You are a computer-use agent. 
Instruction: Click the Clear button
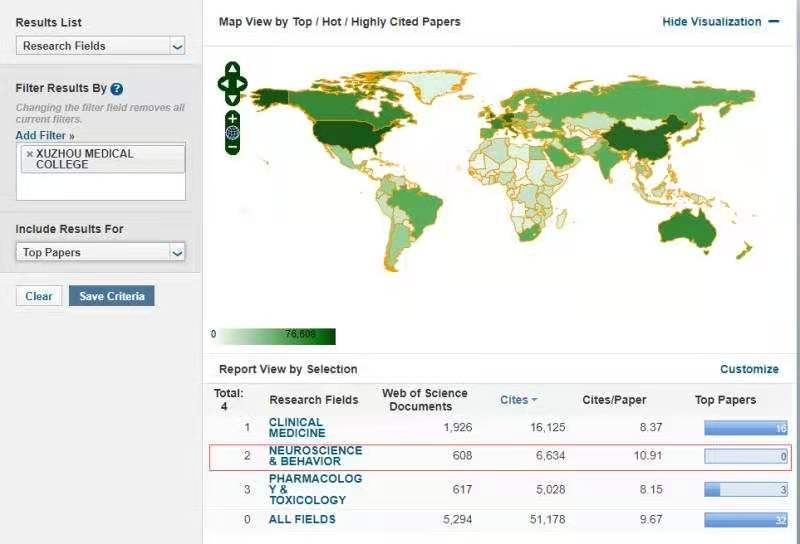click(x=39, y=296)
